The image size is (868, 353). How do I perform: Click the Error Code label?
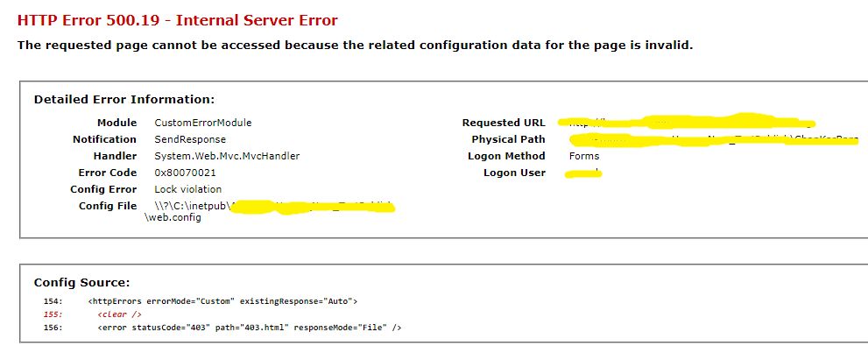(108, 173)
